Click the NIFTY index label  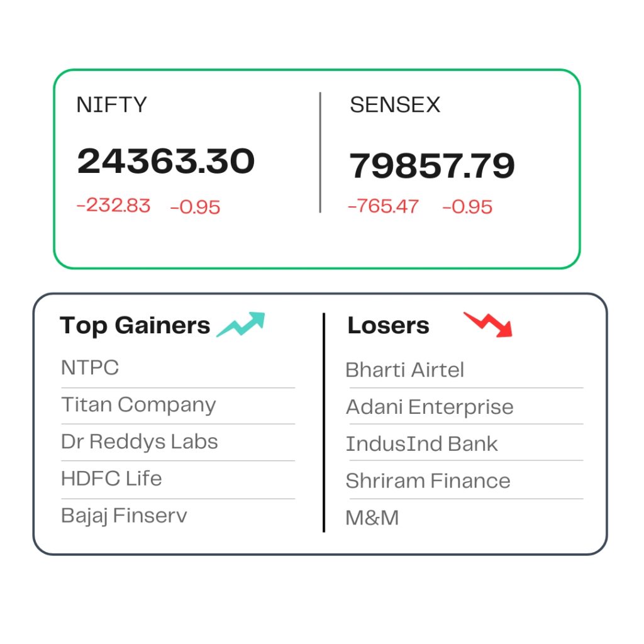point(112,105)
